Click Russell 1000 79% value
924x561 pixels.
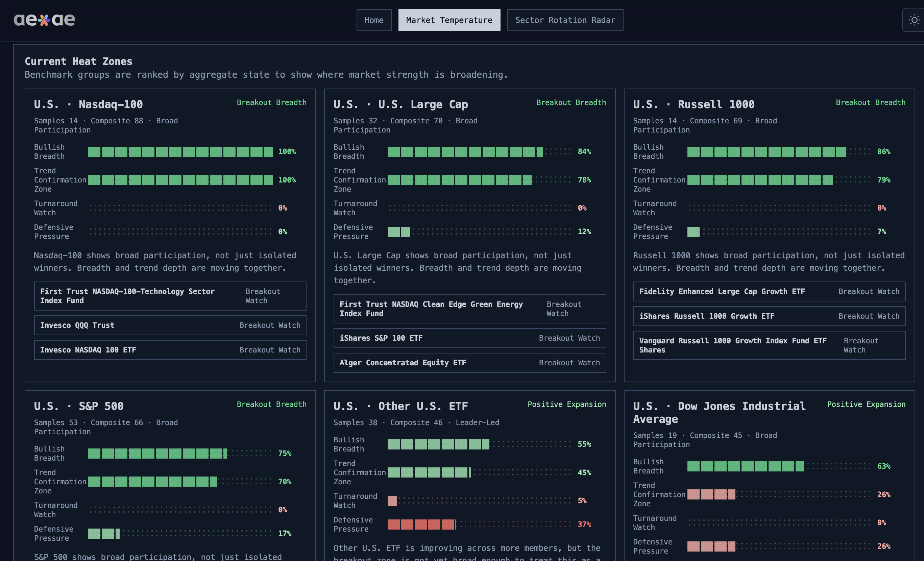pos(884,180)
